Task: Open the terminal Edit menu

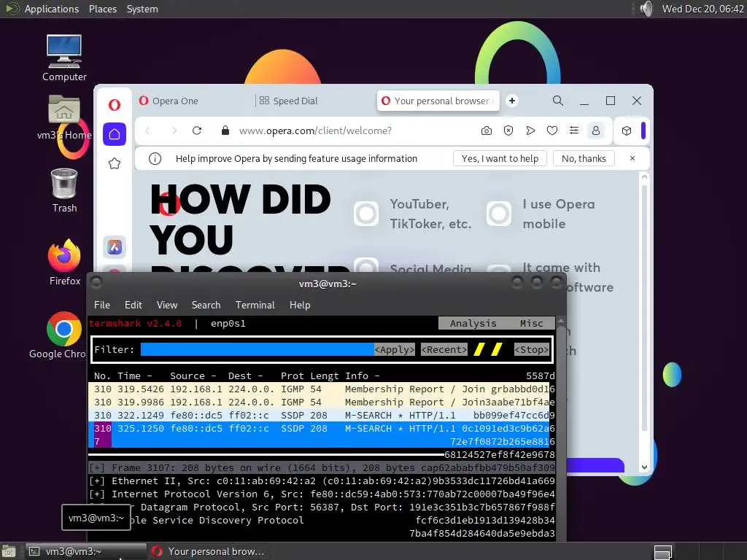Action: [133, 305]
